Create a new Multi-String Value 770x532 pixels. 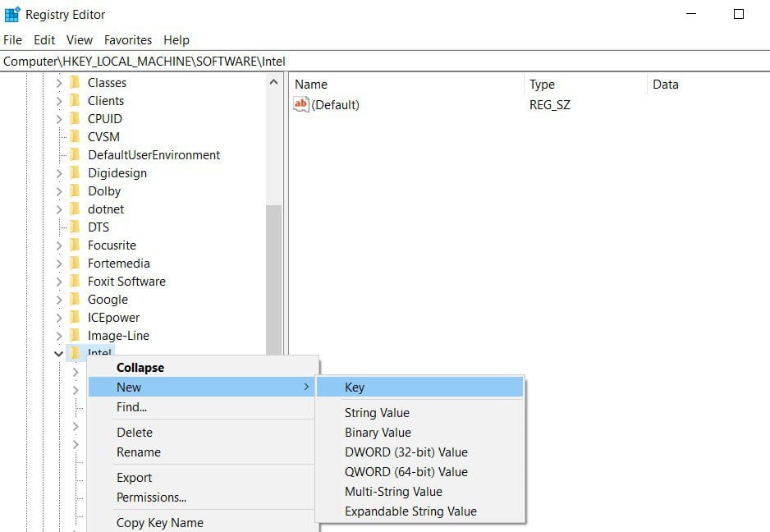pyautogui.click(x=419, y=491)
